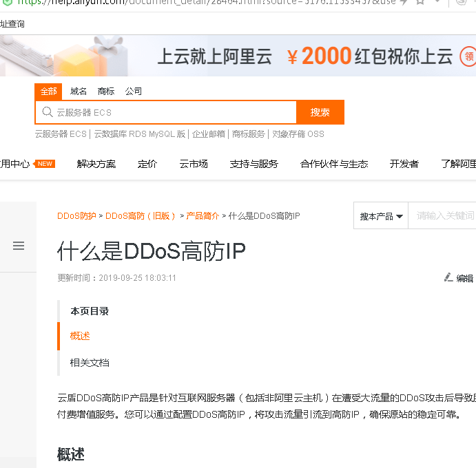Bookmark page with the star icon

420,2
